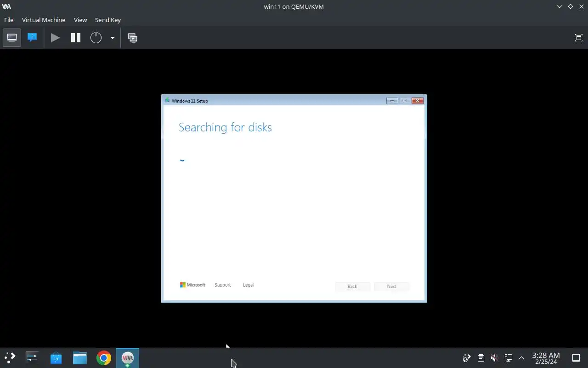Open the network connections tray icon
Viewport: 588px width, 368px height.
click(x=508, y=358)
